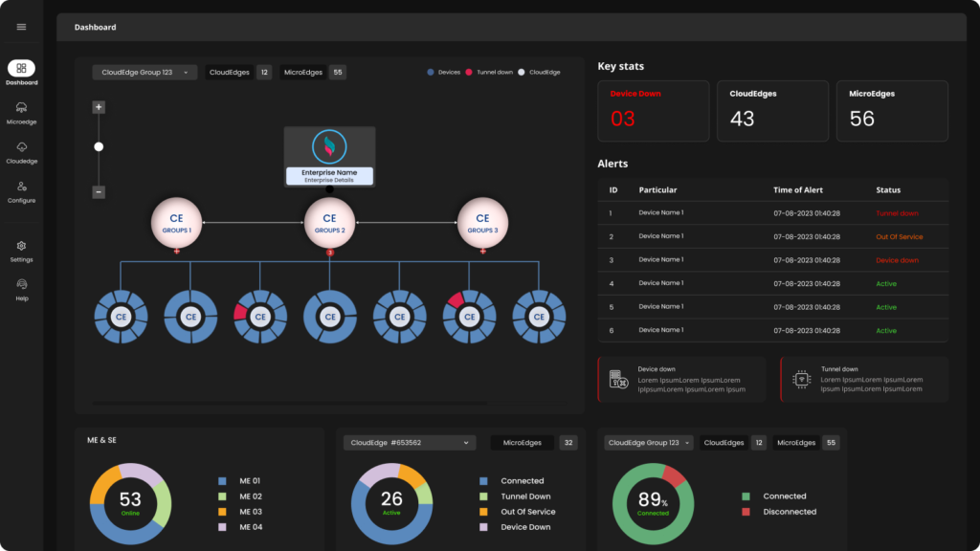This screenshot has width=980, height=551.
Task: Click the zoom in plus button
Action: (x=99, y=107)
